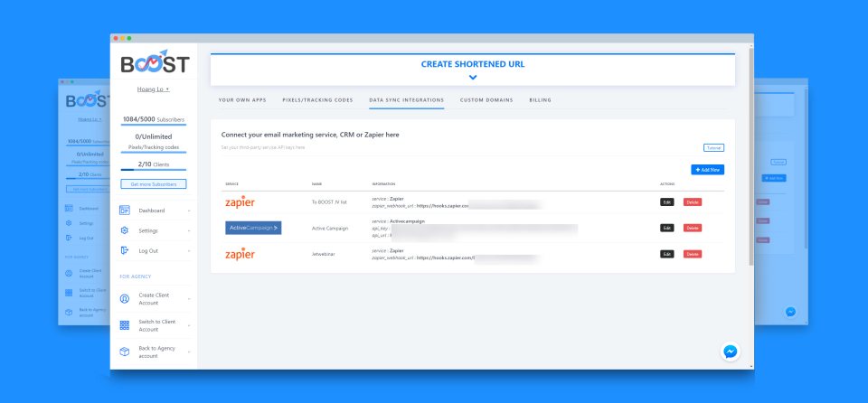Select the Data Sync Integrations tab
The image size is (868, 403).
point(406,100)
